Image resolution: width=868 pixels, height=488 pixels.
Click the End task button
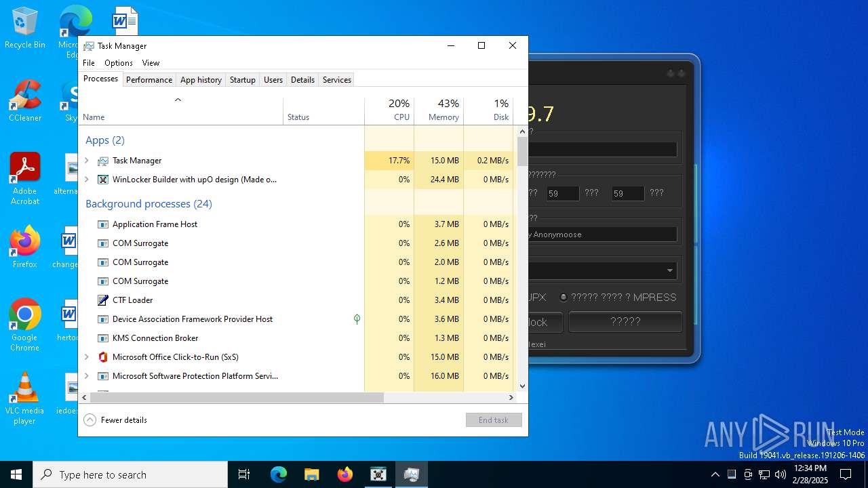pos(494,420)
